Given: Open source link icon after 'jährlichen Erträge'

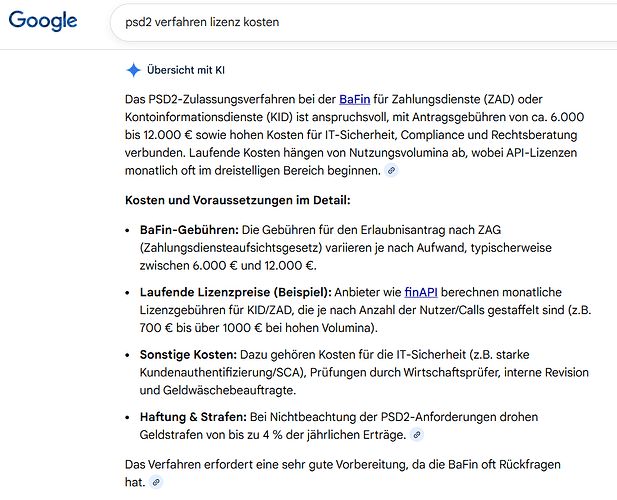Looking at the screenshot, I should tap(416, 435).
